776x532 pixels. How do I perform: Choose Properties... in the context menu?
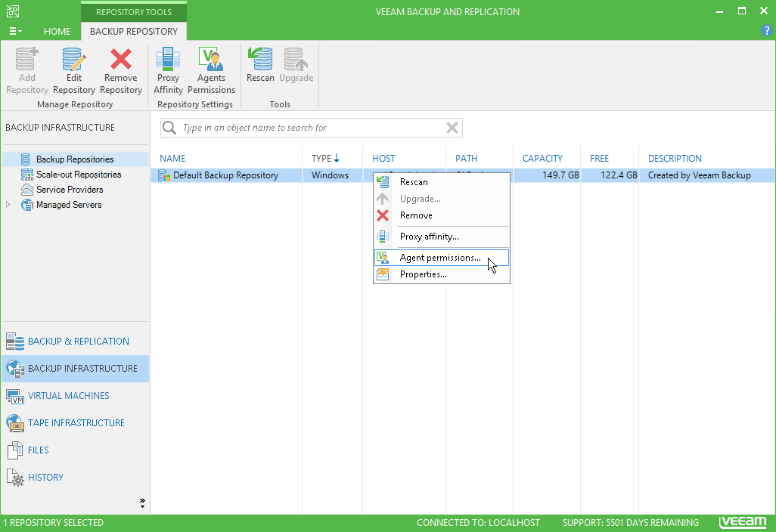(x=442, y=274)
